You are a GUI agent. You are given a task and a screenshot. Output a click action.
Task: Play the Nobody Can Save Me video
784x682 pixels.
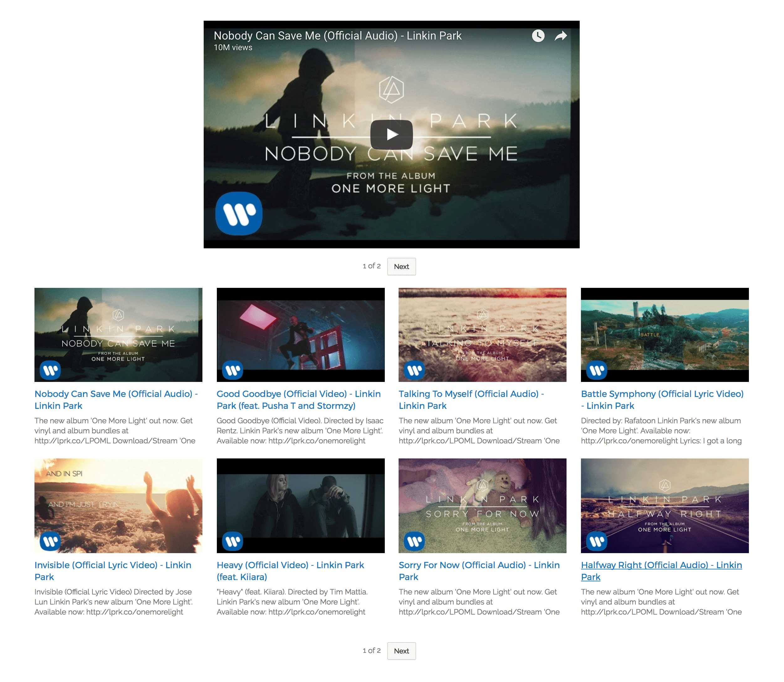pyautogui.click(x=391, y=134)
